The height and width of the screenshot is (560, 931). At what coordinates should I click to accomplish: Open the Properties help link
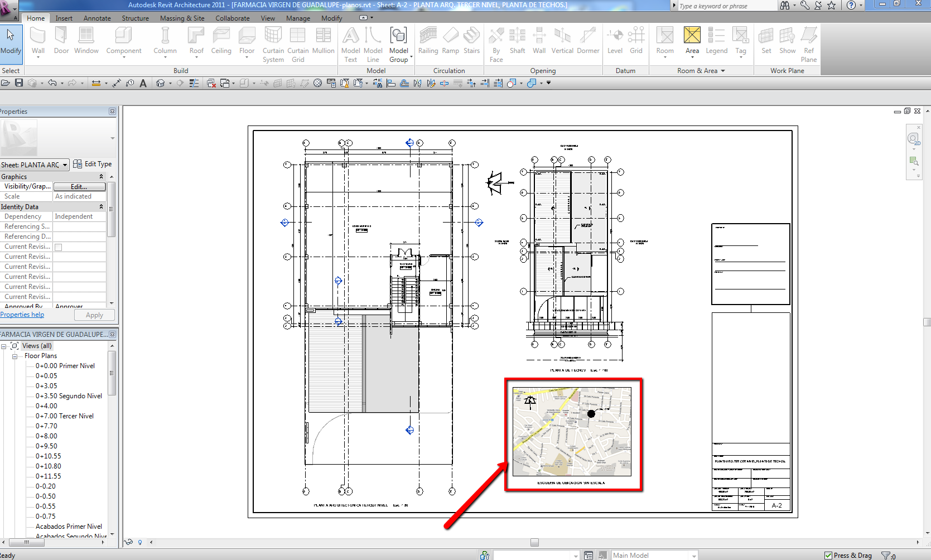(22, 315)
